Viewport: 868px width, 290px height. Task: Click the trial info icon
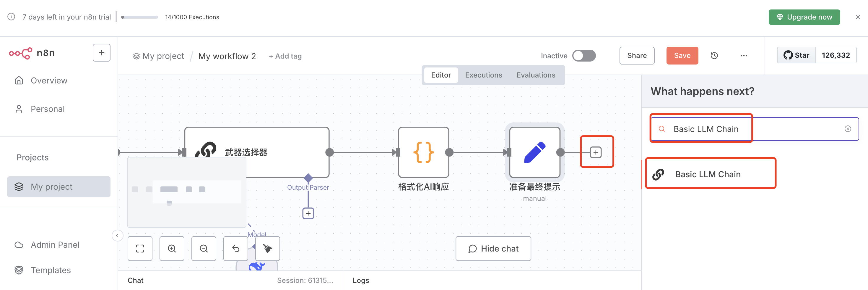click(x=11, y=17)
